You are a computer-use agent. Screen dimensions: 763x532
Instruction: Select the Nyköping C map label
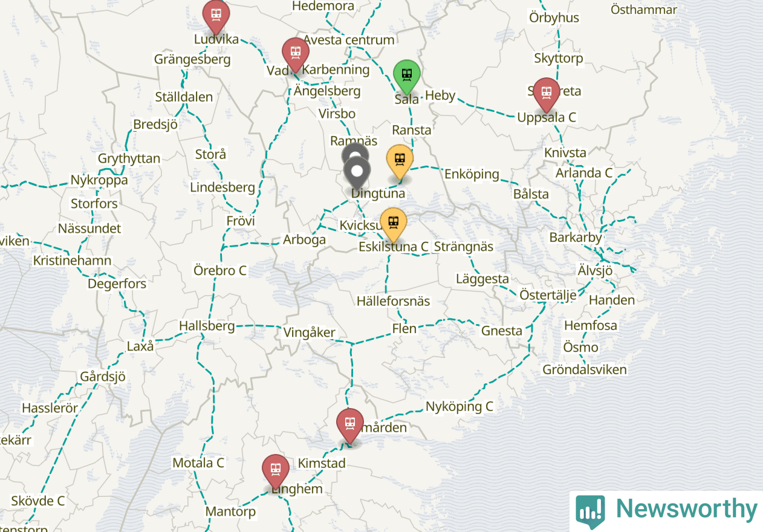coord(459,406)
